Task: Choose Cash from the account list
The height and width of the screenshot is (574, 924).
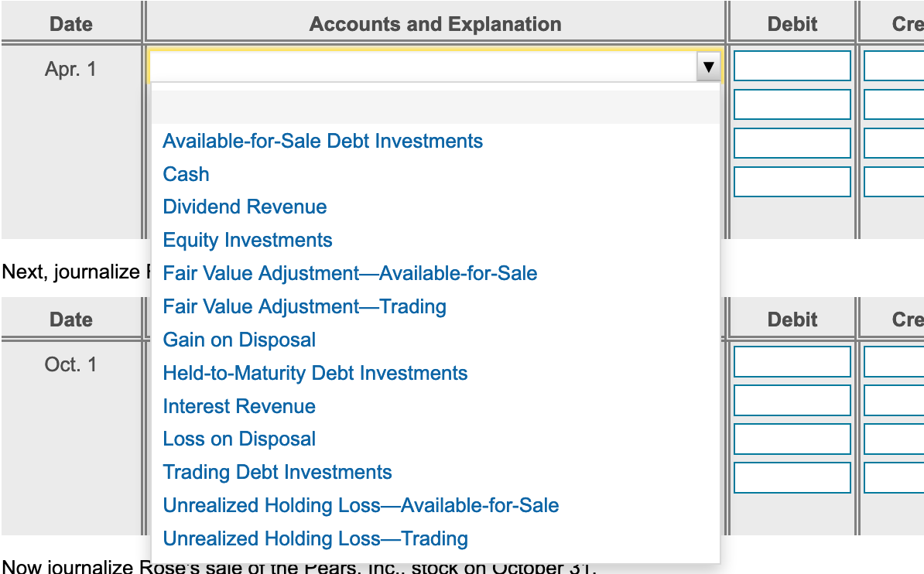Action: pyautogui.click(x=186, y=174)
